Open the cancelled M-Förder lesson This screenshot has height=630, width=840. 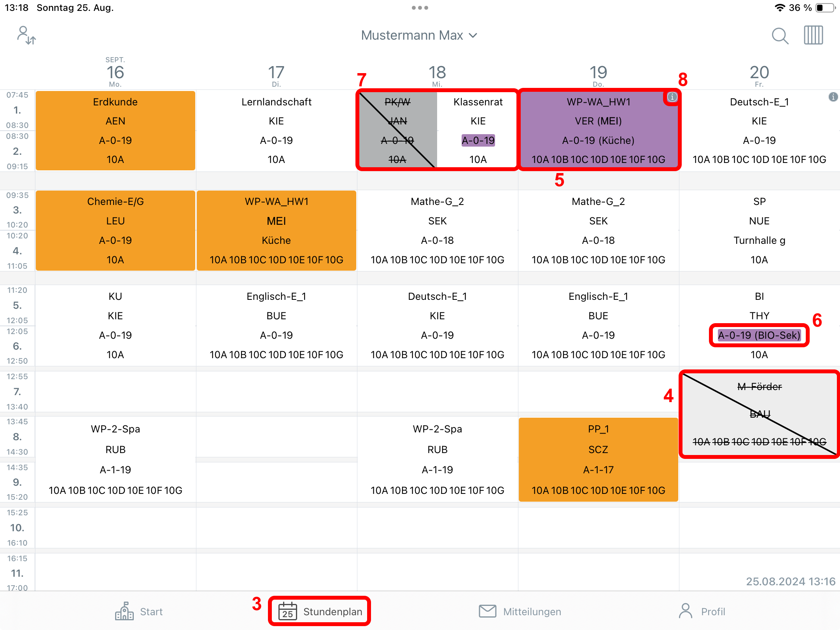[759, 414]
